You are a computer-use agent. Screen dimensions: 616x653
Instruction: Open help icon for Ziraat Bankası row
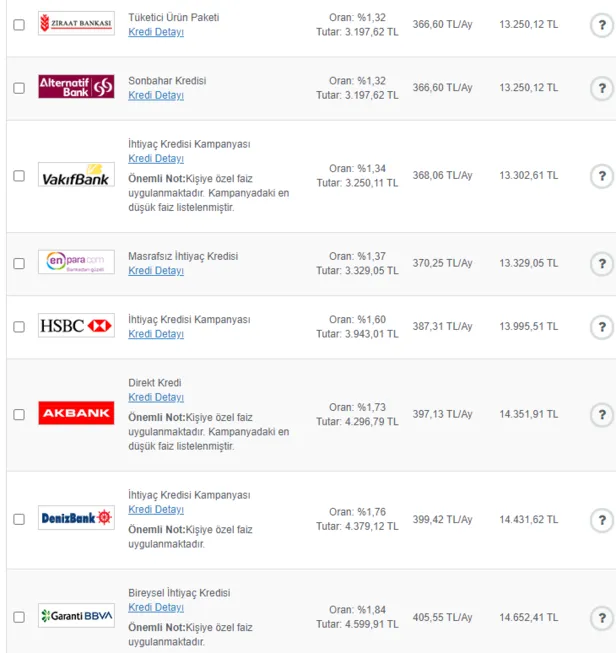click(601, 25)
